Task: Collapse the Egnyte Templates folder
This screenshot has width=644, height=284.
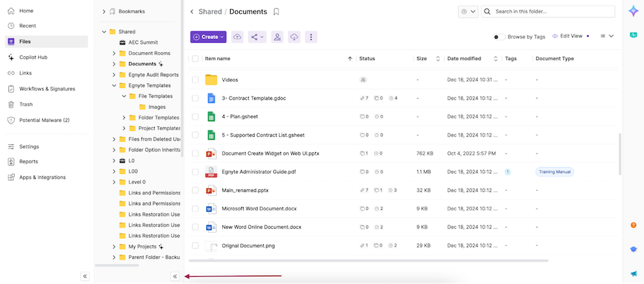Action: coord(113,86)
